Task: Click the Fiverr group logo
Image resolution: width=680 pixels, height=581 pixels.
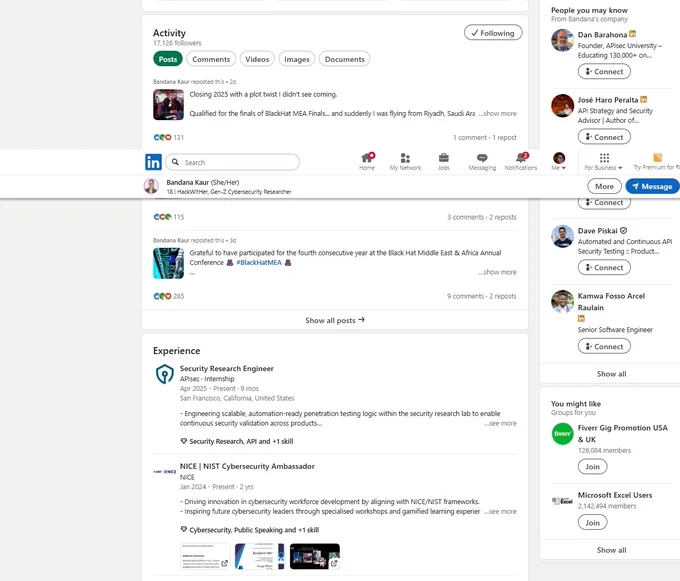Action: [562, 434]
